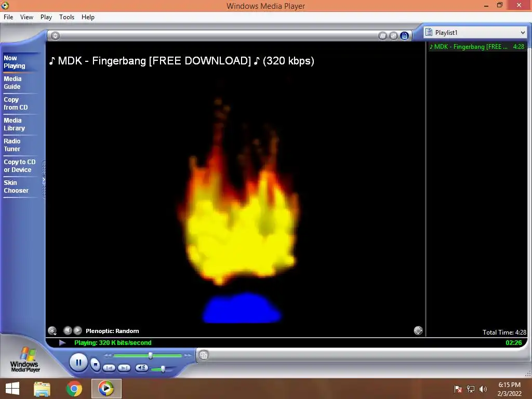The image size is (532, 399).
Task: View visualization in full screen
Action: click(x=418, y=330)
